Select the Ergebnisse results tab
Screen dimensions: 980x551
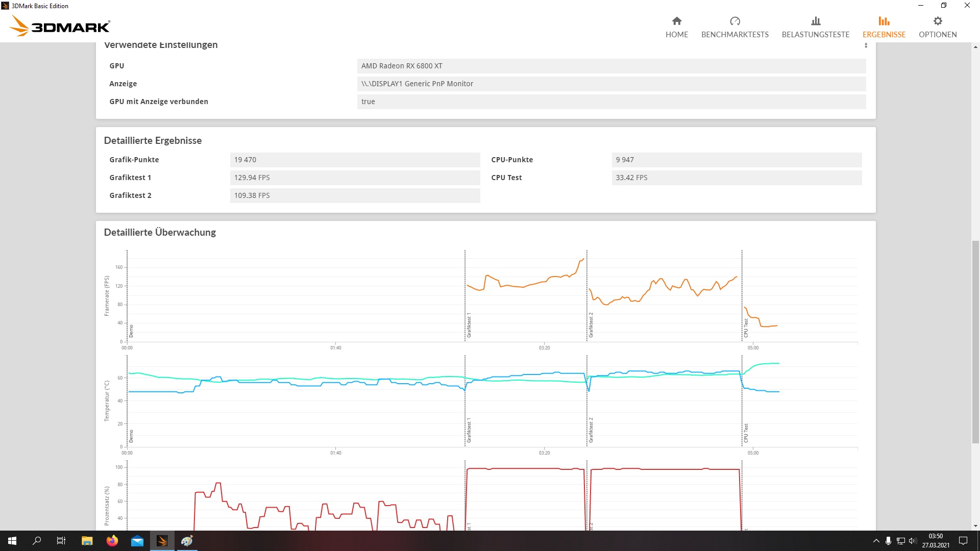[x=884, y=27]
